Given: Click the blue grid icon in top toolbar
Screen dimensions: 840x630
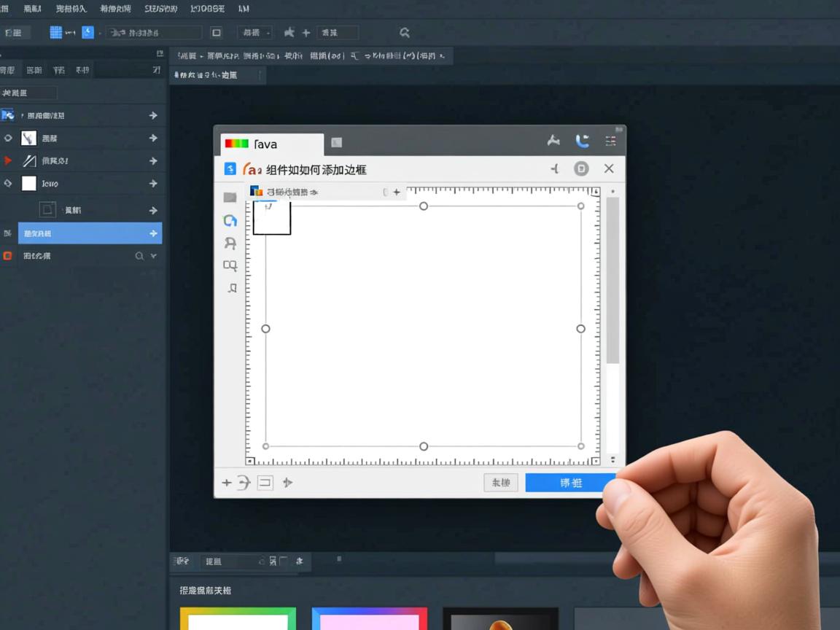Looking at the screenshot, I should [x=55, y=32].
